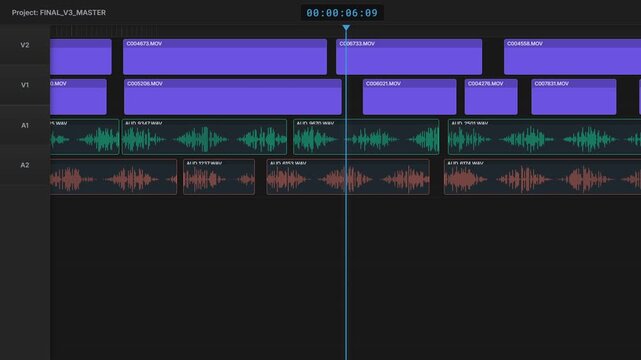Select the A2 audio track header
This screenshot has height=360, width=641.
[25, 165]
